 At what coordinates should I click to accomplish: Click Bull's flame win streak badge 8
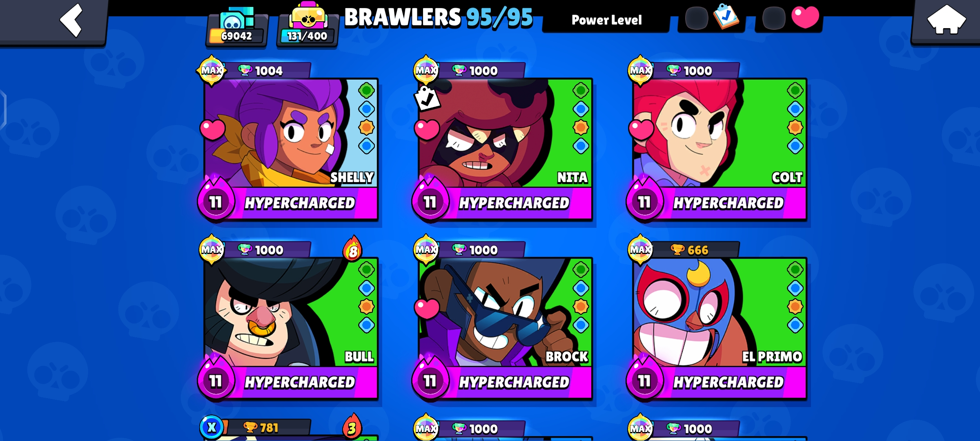tap(353, 249)
